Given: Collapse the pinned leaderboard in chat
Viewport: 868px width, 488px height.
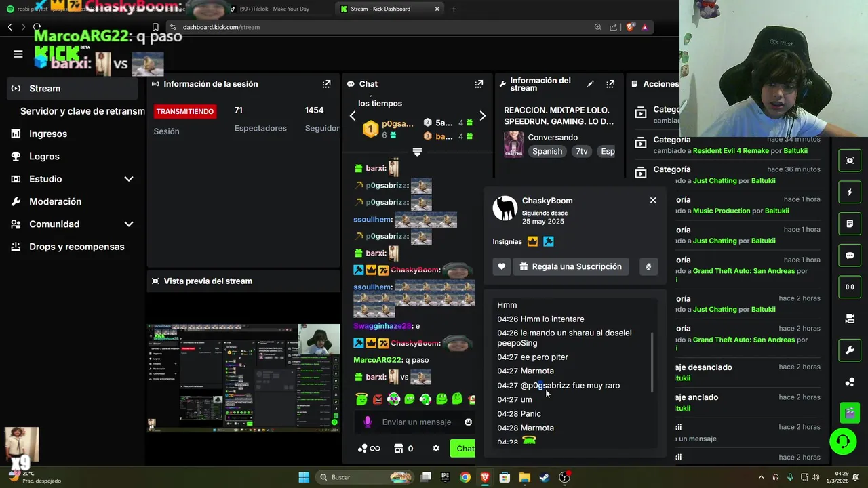Looking at the screenshot, I should (417, 152).
